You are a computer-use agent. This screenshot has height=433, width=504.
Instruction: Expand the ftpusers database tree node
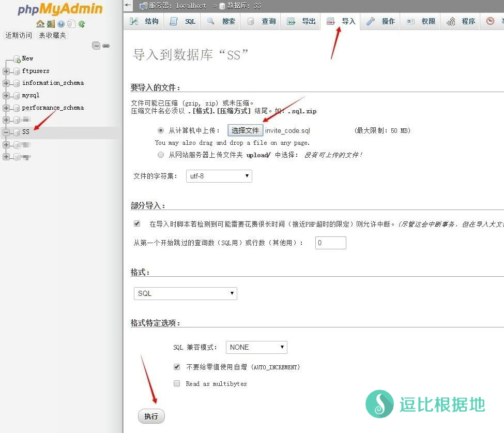tap(6, 71)
